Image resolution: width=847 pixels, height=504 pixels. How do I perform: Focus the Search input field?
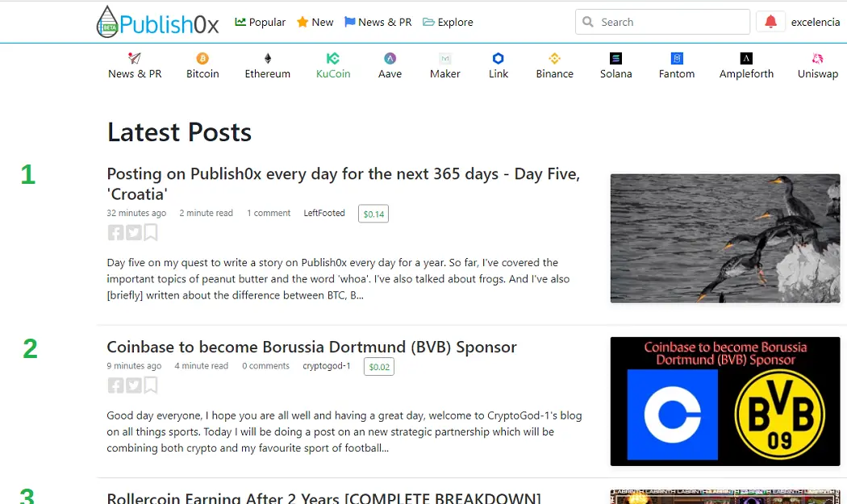(x=662, y=22)
